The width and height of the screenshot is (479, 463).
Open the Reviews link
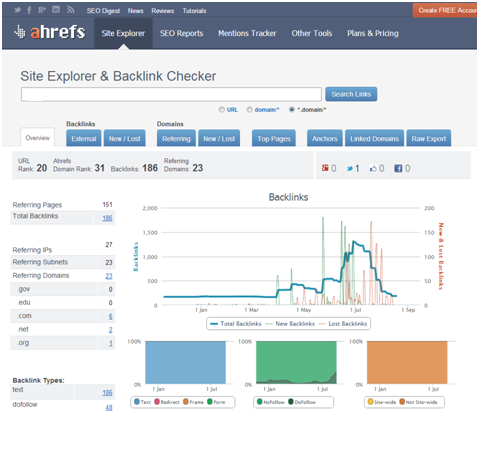point(163,11)
